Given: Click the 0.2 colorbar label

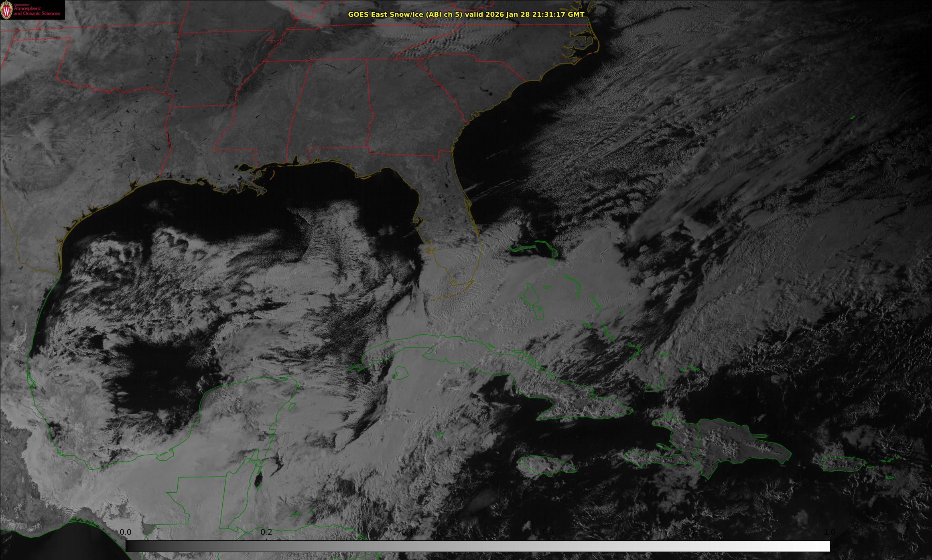Looking at the screenshot, I should point(266,532).
